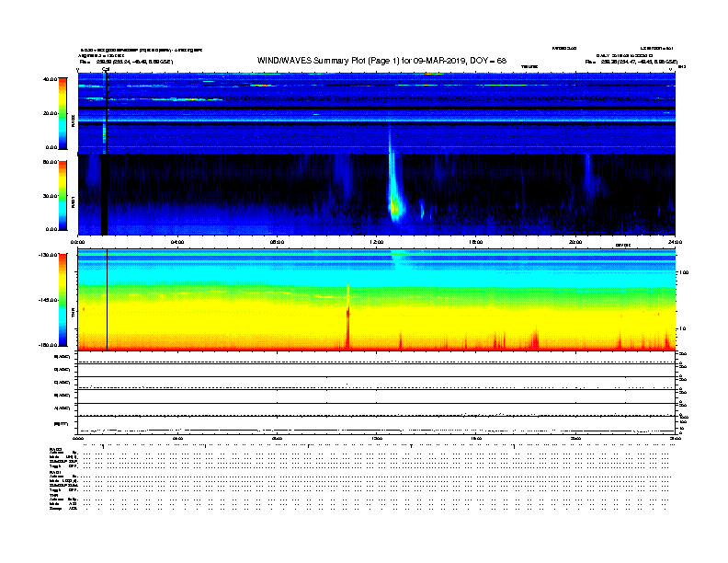Screen dimensions: 728x563
Task: Select the 60.00 label on RAD1 scale
Action: [x=50, y=162]
